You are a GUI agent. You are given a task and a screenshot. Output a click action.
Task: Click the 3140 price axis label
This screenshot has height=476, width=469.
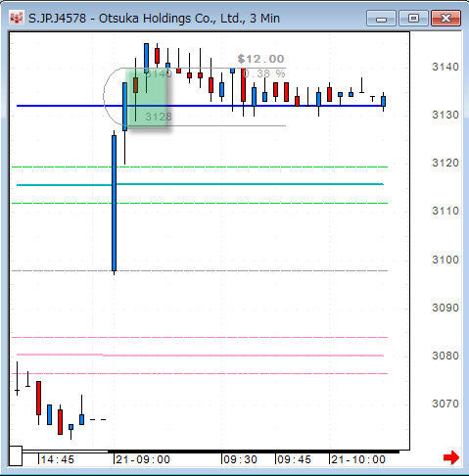pos(446,67)
